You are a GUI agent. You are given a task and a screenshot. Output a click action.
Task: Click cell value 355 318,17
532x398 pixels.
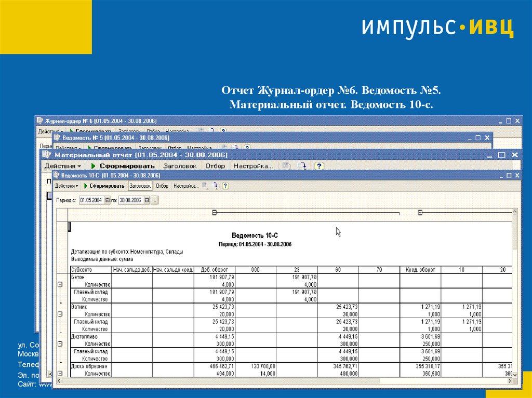tap(428, 366)
